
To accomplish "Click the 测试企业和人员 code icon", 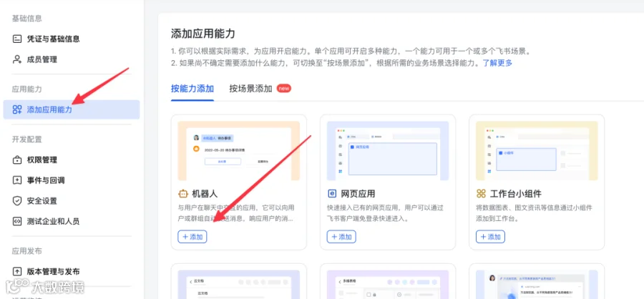I will click(17, 221).
